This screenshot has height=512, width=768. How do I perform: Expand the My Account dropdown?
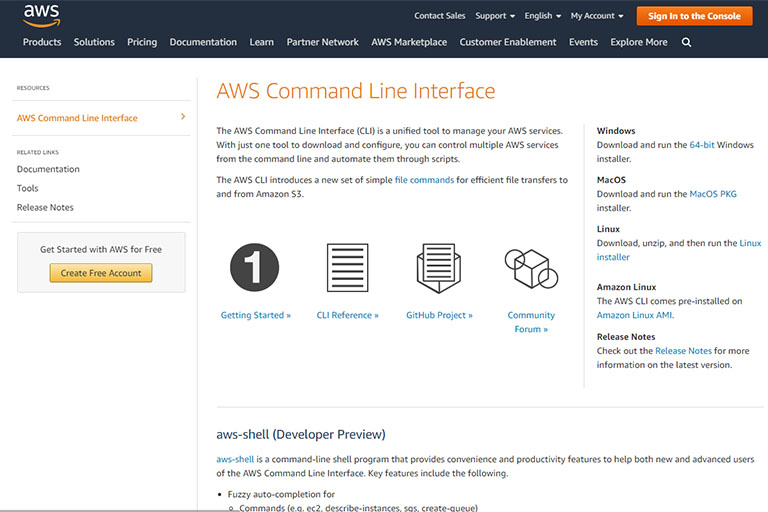(597, 16)
